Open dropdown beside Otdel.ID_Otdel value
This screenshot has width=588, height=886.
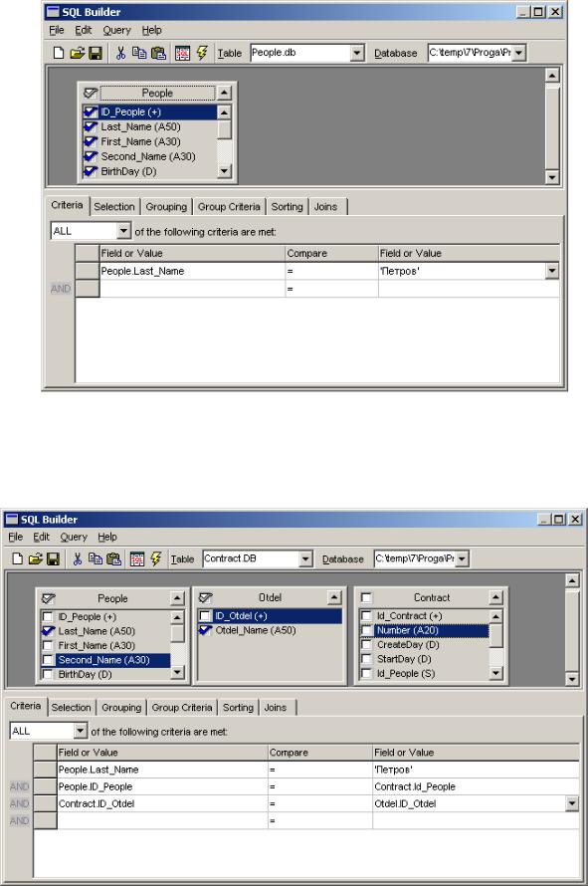(572, 803)
